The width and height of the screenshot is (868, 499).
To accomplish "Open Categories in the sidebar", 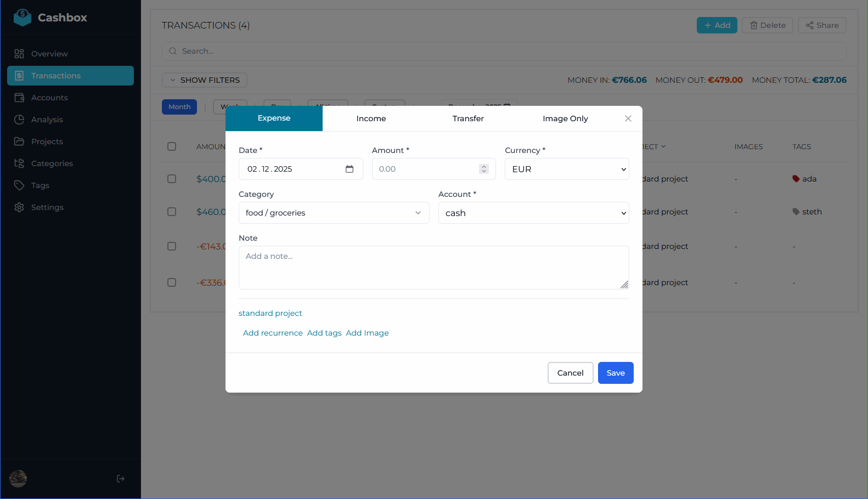I will [52, 163].
